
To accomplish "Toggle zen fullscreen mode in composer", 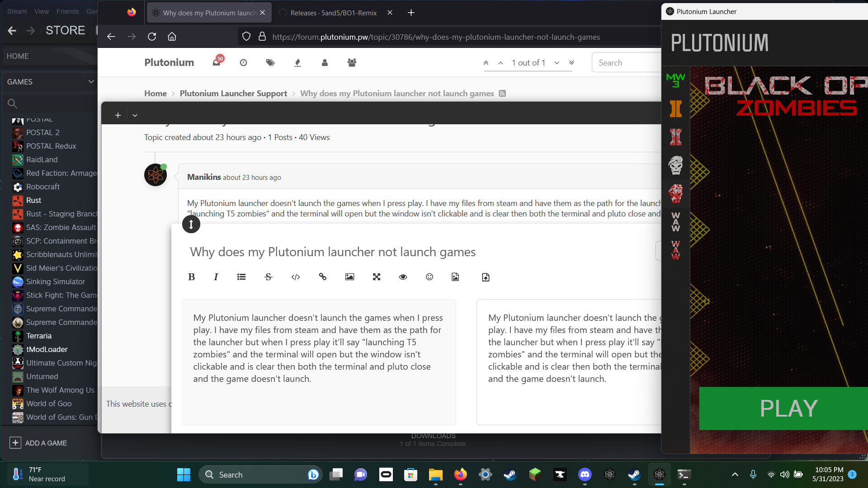I will pyautogui.click(x=377, y=277).
